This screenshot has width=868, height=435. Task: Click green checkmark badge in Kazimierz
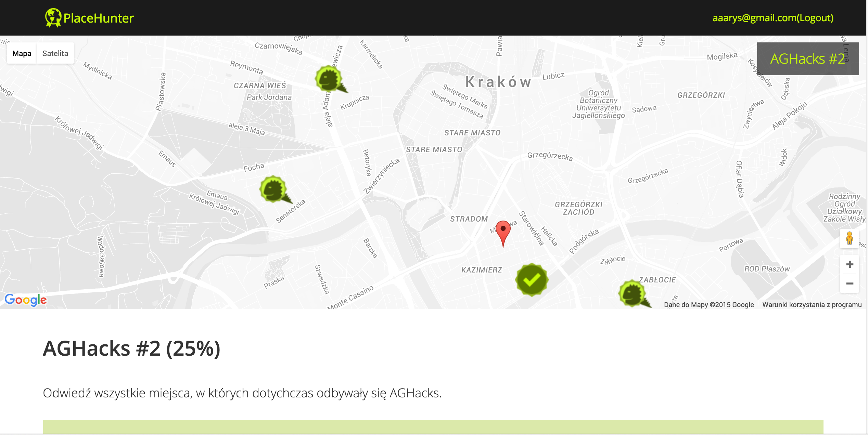[532, 279]
